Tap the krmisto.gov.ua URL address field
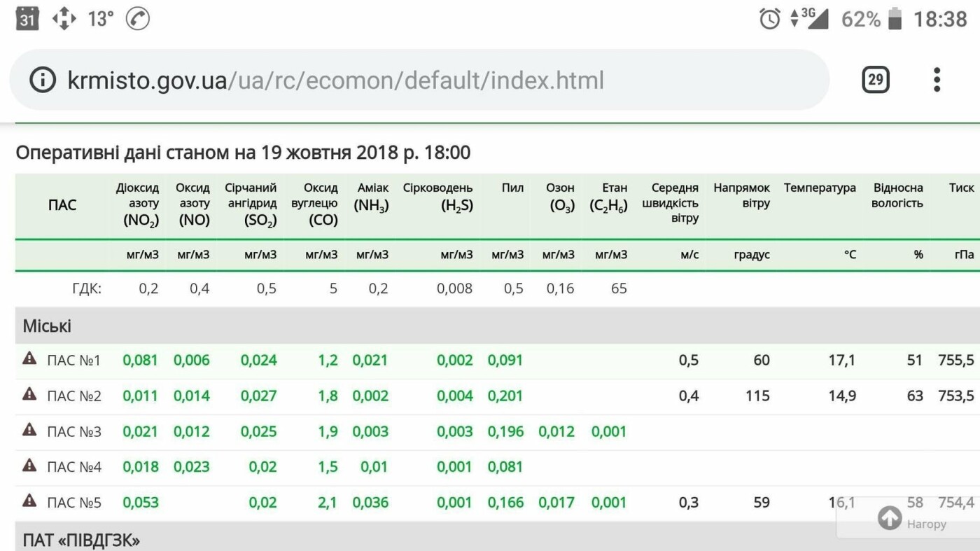Screen dimensions: 980x551 pyautogui.click(x=336, y=81)
